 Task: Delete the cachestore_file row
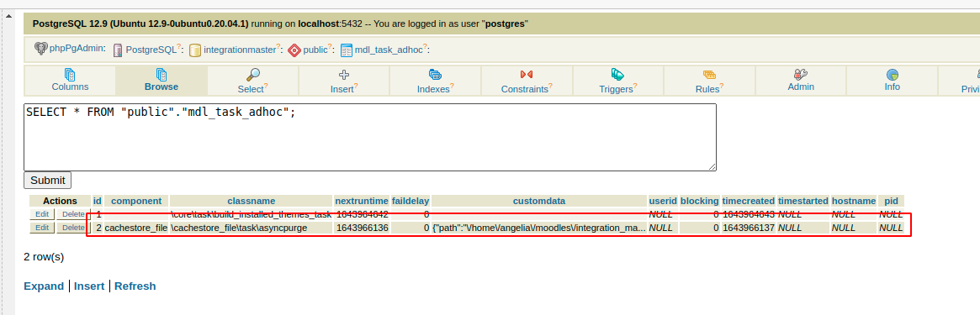(73, 228)
